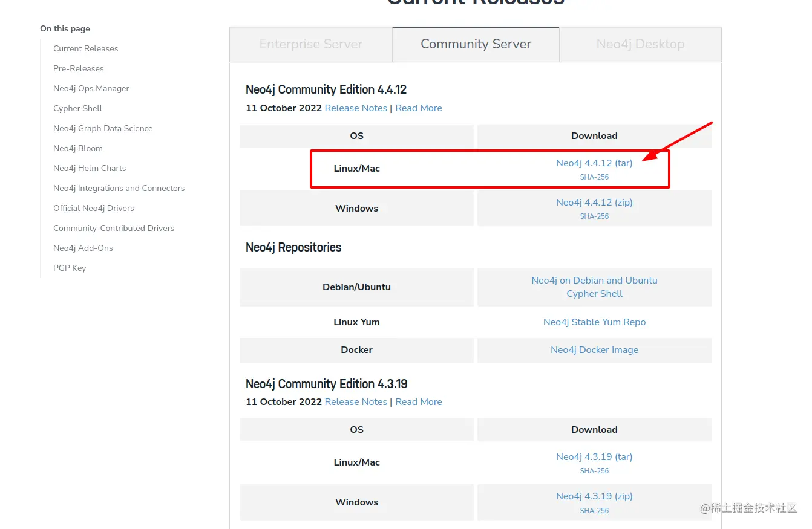
Task: Open Release Notes for Edition 4.3.19
Action: pos(356,402)
